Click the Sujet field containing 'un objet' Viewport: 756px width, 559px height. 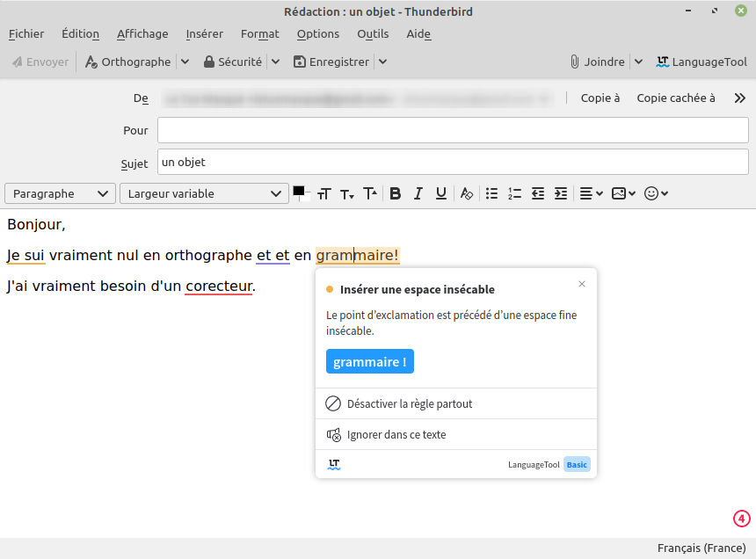pos(453,162)
